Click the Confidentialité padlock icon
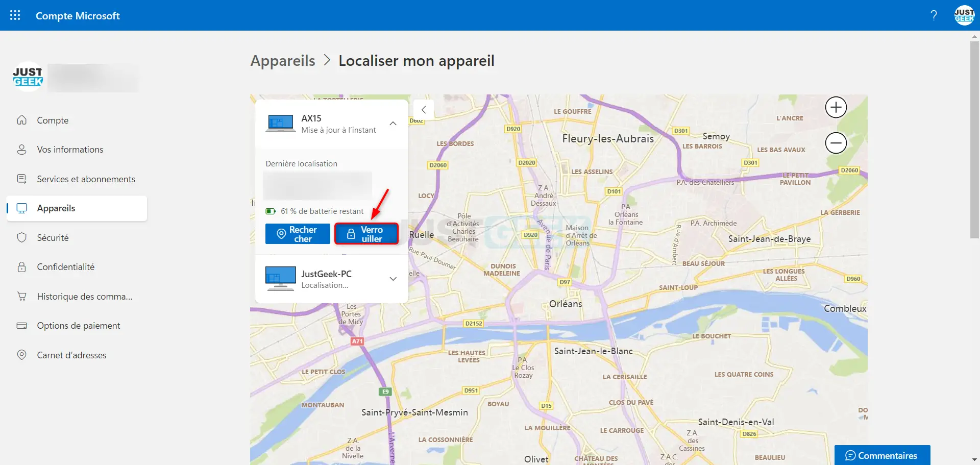 click(21, 267)
